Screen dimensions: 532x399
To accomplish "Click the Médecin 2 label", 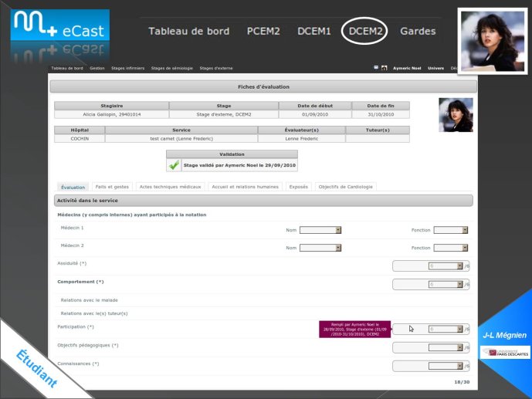I will click(x=72, y=245).
